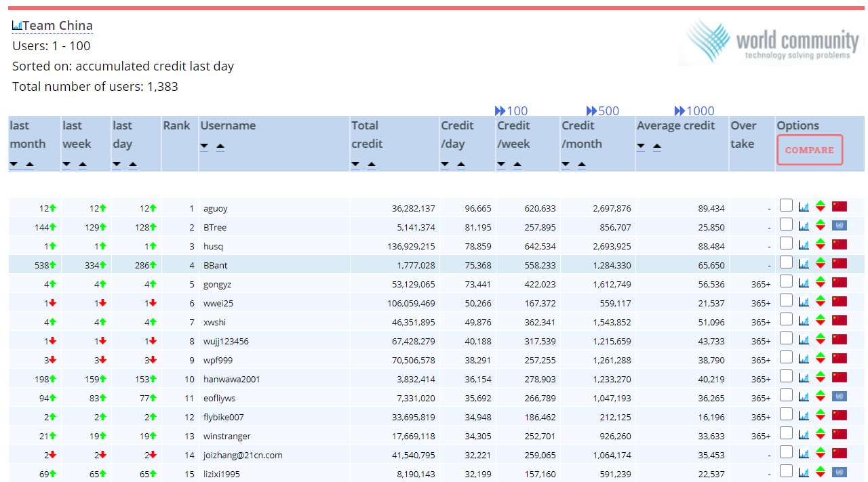This screenshot has width=868, height=482.
Task: Click up/down arrows icon for gongyz
Action: pos(821,282)
